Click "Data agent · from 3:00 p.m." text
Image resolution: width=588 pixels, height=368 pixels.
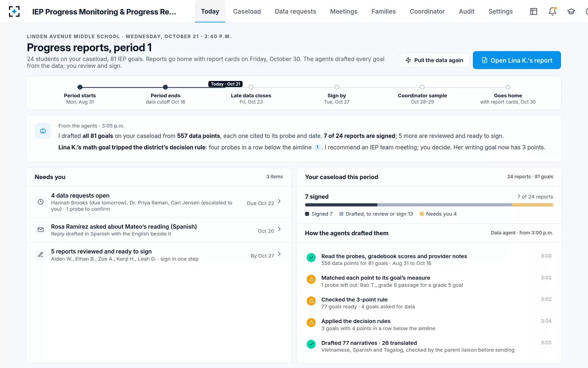pos(522,233)
